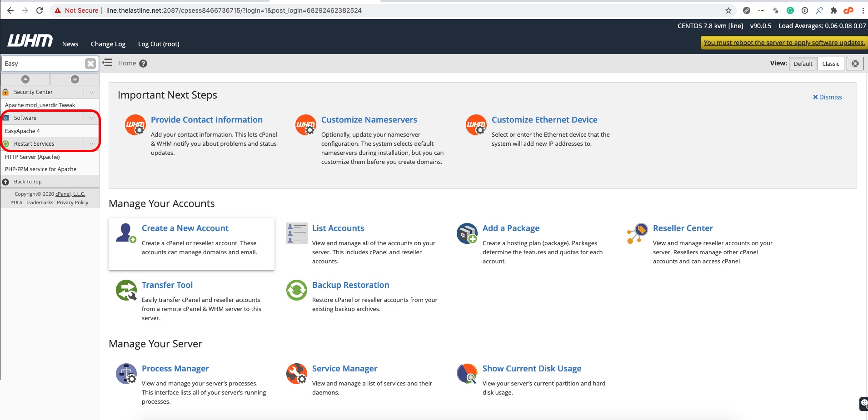
Task: Open the Service Manager link
Action: point(344,369)
